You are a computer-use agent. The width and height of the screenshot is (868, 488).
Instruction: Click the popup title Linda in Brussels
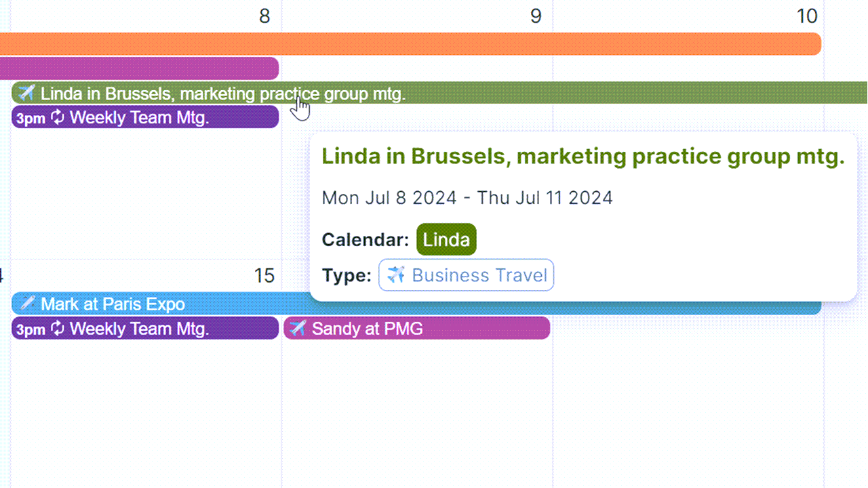pyautogui.click(x=583, y=157)
